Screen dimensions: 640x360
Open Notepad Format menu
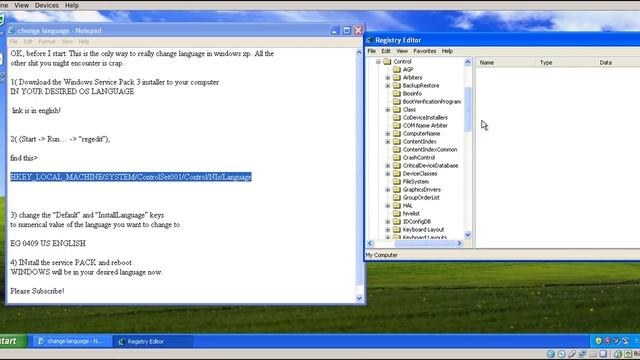pos(47,42)
